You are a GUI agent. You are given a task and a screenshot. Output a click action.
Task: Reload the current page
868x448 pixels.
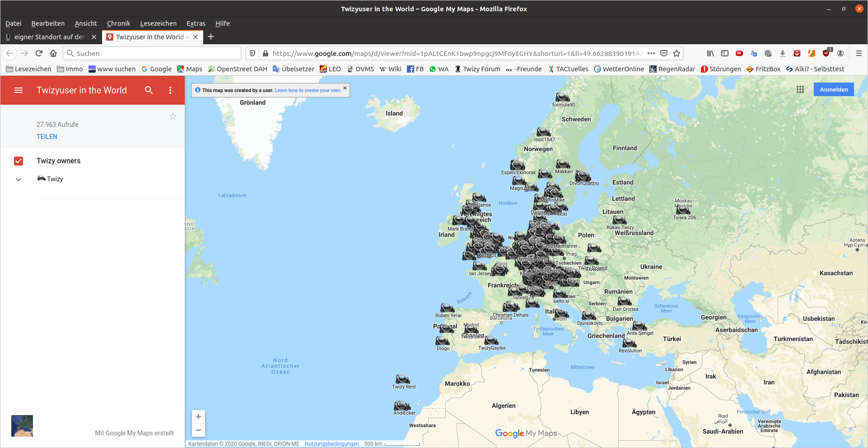pyautogui.click(x=39, y=53)
